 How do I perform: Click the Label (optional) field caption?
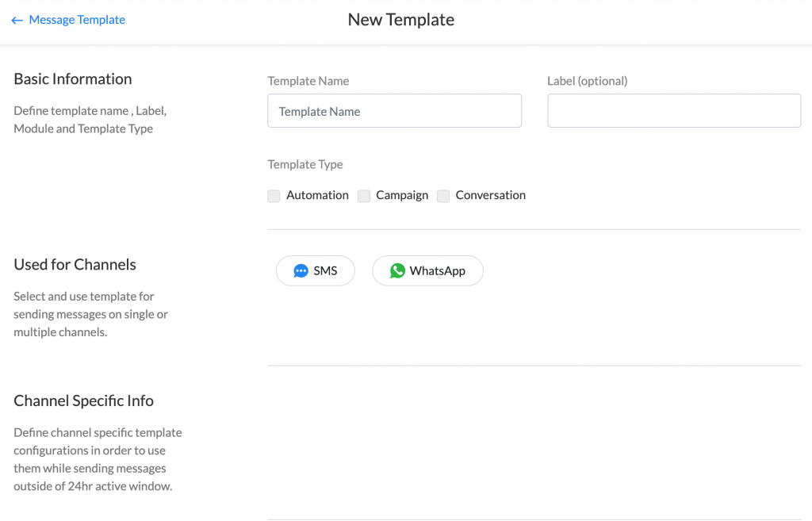click(x=587, y=81)
